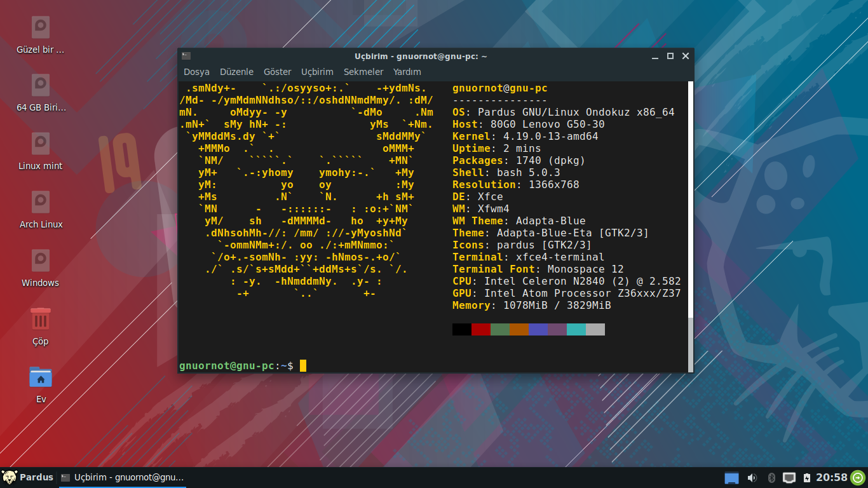Click the yellow cursor at the shell prompt
868x488 pixels.
pos(303,365)
